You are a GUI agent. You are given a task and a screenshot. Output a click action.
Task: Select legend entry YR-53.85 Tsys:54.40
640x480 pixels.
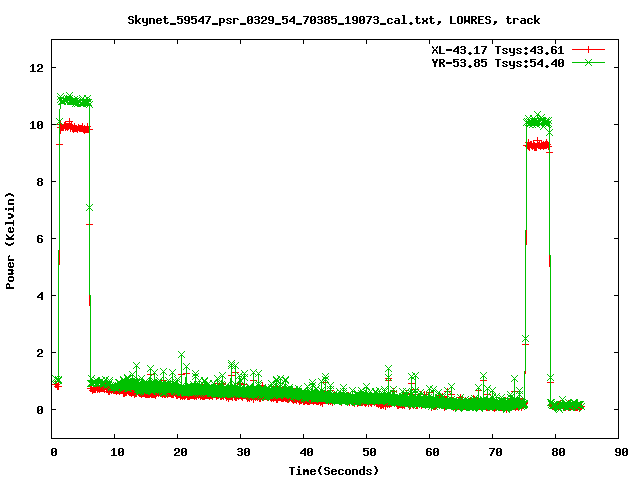[x=498, y=63]
